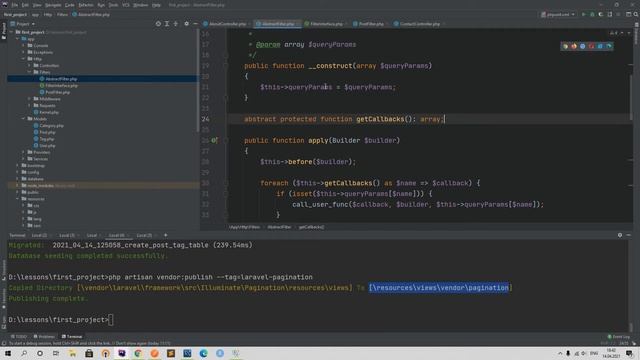Click the terminal command prompt input
The height and width of the screenshot is (360, 640).
point(111,320)
